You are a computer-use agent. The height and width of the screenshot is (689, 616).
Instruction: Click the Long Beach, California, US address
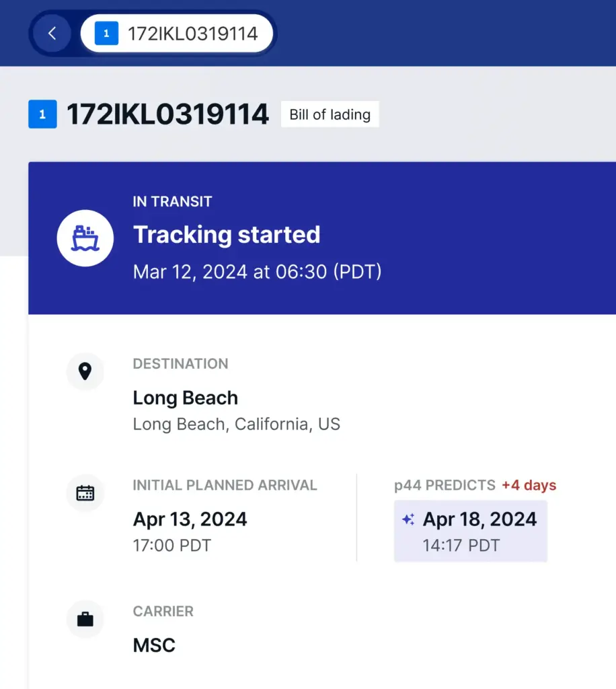point(237,425)
